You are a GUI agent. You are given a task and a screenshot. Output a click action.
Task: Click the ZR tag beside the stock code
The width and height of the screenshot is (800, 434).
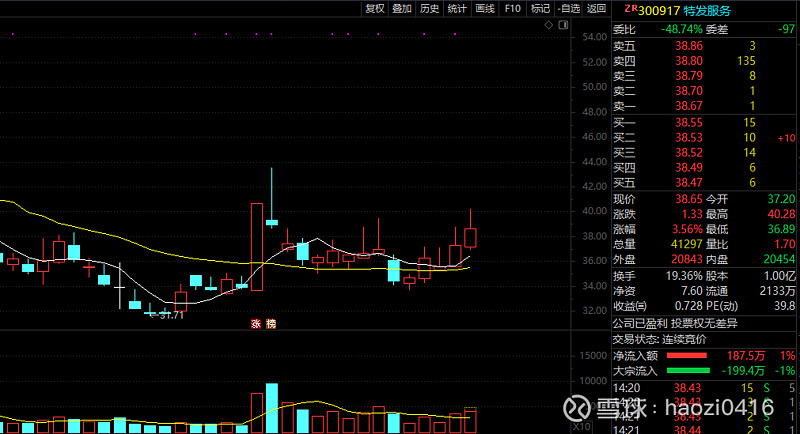pos(631,9)
